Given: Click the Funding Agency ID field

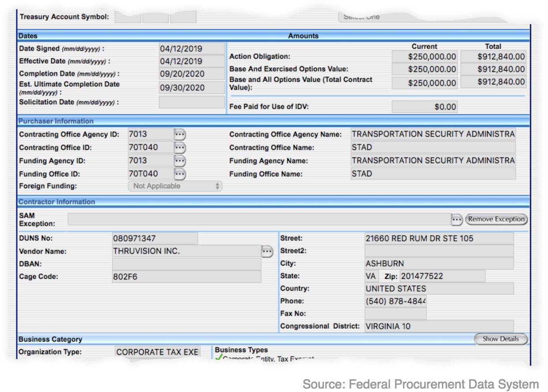Looking at the screenshot, I should coord(151,161).
